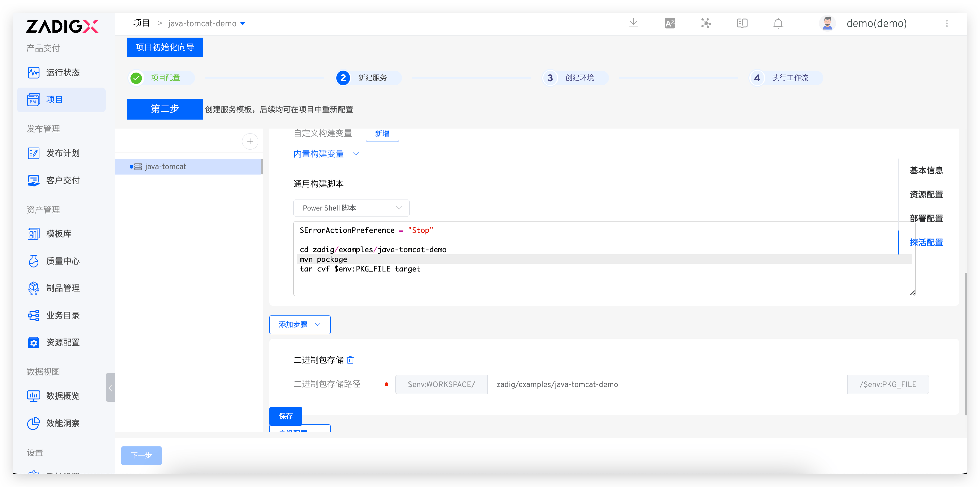Image resolution: width=980 pixels, height=487 pixels.
Task: Collapse the sidebar with arrow handle
Action: 110,387
